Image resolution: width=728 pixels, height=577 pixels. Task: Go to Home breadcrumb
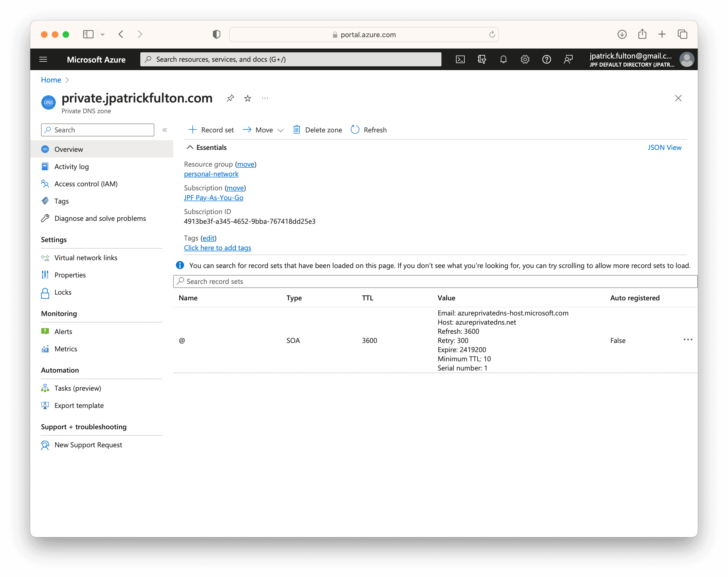(x=51, y=80)
